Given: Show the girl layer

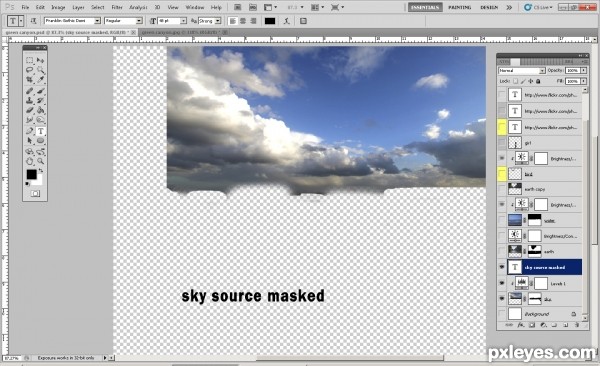Looking at the screenshot, I should [502, 142].
